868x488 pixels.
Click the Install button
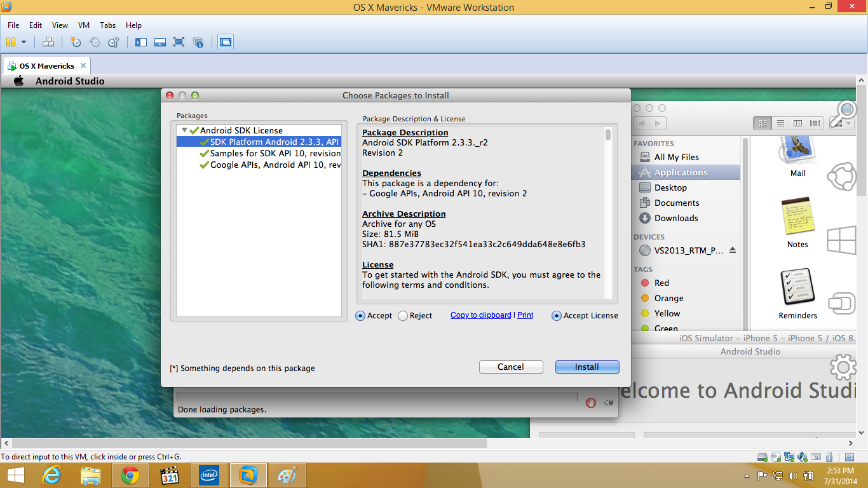(587, 367)
